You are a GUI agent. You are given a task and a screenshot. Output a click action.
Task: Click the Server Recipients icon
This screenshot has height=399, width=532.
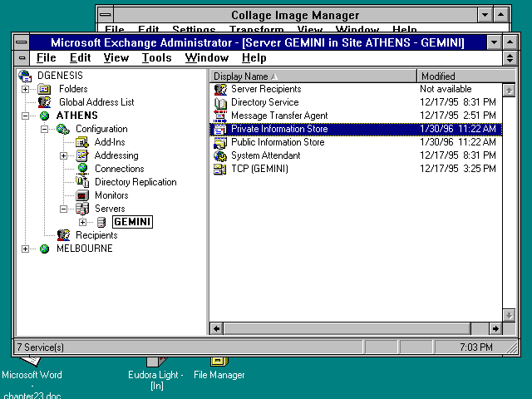220,89
